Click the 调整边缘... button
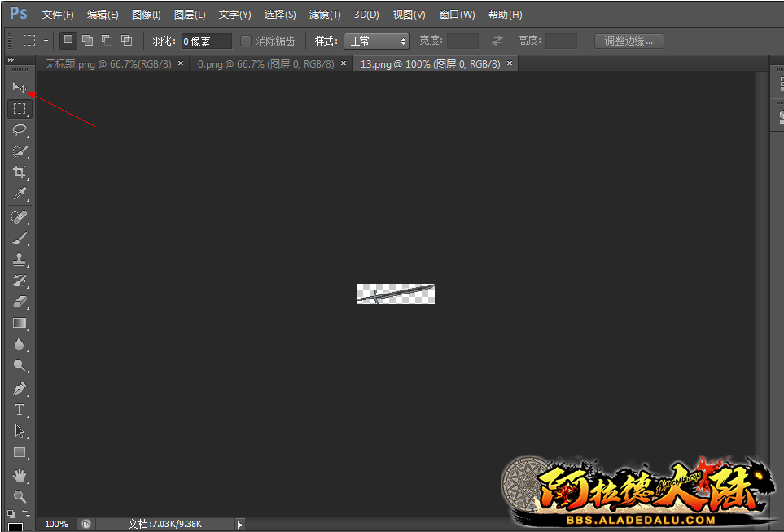784x532 pixels. tap(629, 41)
